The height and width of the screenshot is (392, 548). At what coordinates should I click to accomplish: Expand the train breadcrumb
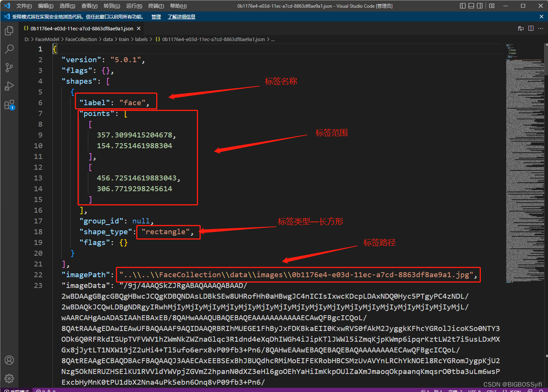pos(124,39)
